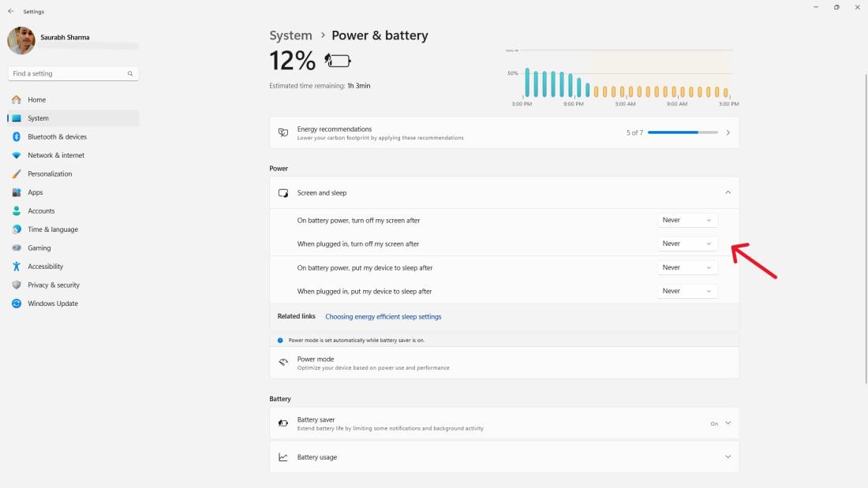The image size is (868, 488).
Task: Click the Accessibility figure icon
Action: (x=17, y=266)
